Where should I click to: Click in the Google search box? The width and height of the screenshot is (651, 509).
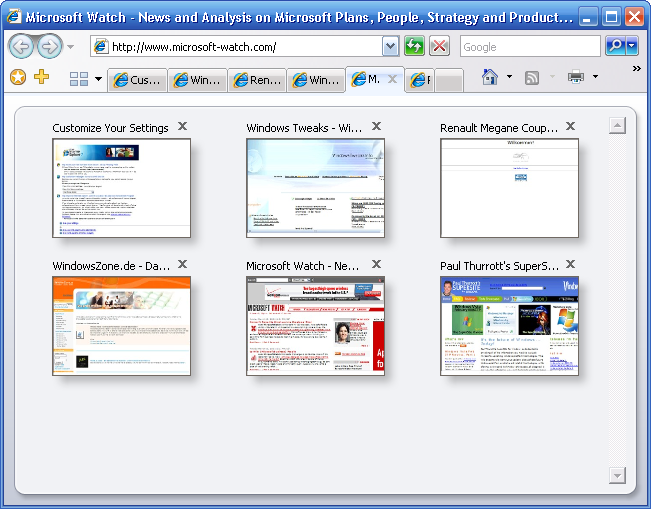click(530, 47)
